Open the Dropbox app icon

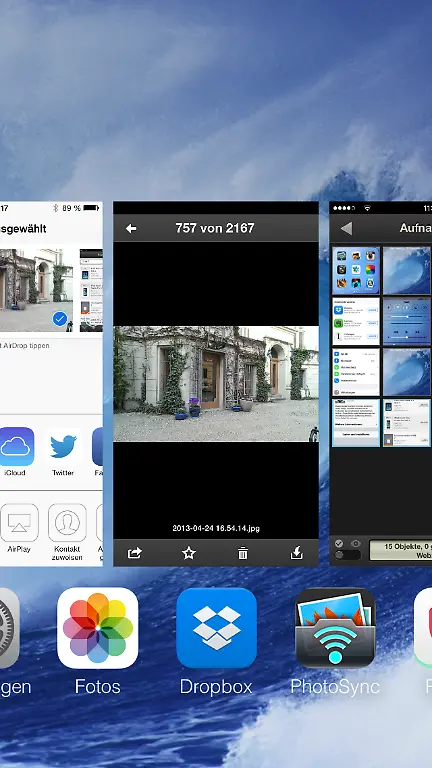pyautogui.click(x=216, y=628)
